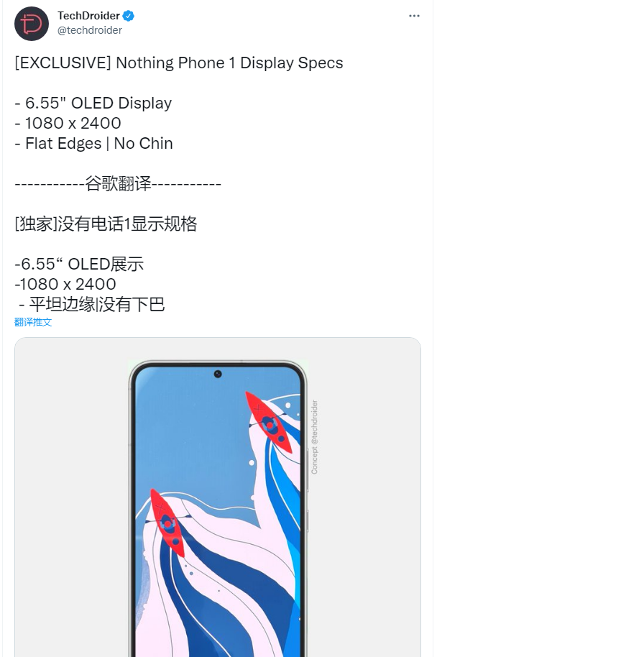Click the blue verified badge
This screenshot has width=644, height=657.
pos(128,16)
